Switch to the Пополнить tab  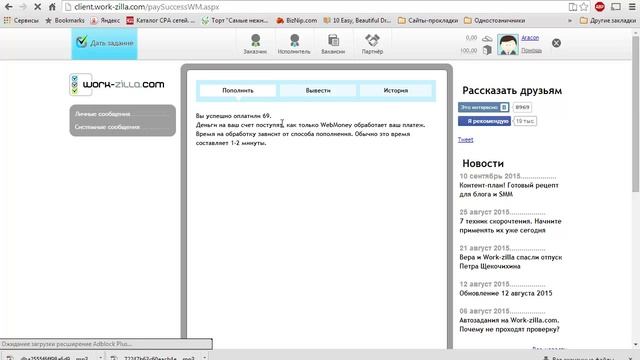coord(238,90)
